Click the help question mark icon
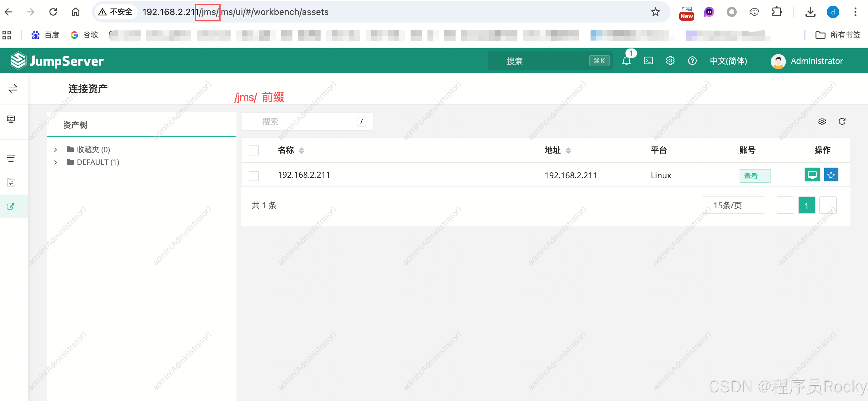The height and width of the screenshot is (401, 868). tap(692, 61)
